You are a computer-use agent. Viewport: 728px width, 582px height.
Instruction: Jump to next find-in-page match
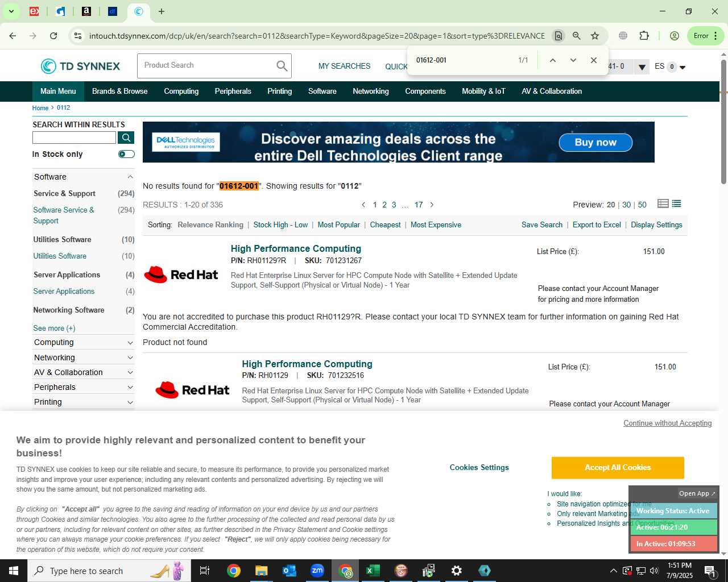[573, 60]
